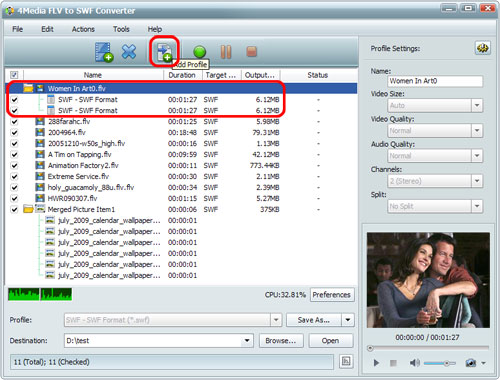This screenshot has width=500, height=380.
Task: Click the preview playback progress slider
Action: click(x=428, y=348)
